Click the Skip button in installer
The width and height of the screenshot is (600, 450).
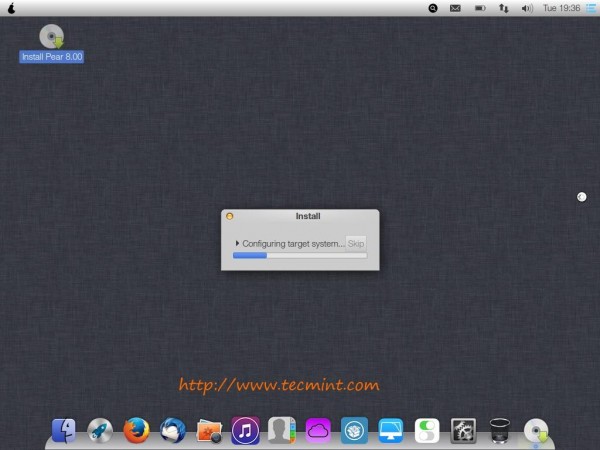tap(356, 243)
